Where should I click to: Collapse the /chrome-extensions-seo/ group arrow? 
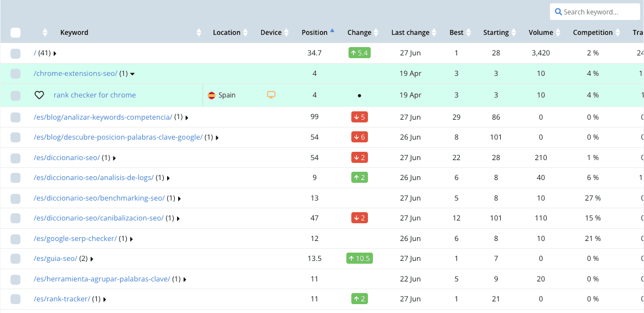[x=133, y=74]
